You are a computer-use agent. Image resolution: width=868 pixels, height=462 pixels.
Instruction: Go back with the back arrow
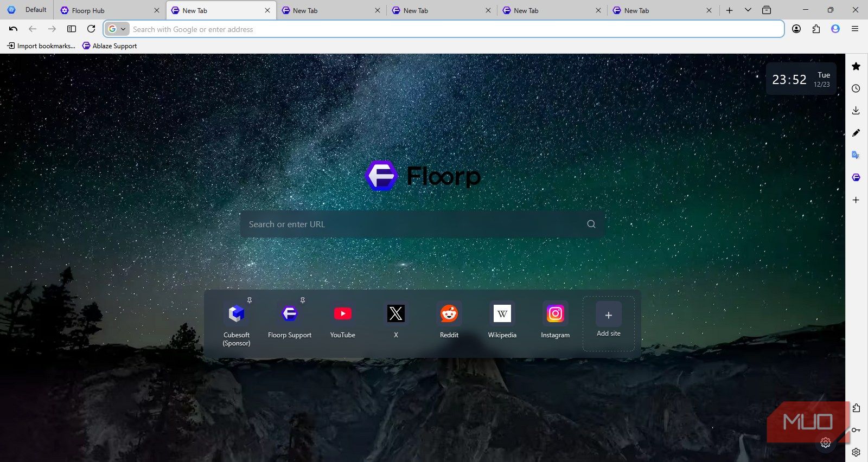[x=33, y=29]
